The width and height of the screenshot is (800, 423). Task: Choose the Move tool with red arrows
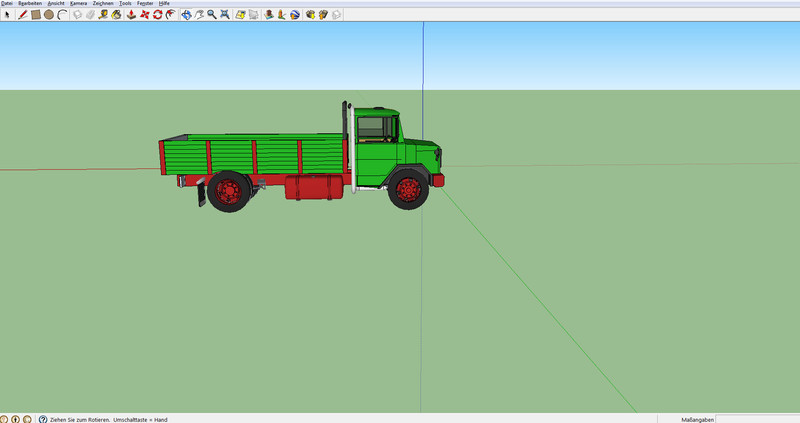point(145,15)
